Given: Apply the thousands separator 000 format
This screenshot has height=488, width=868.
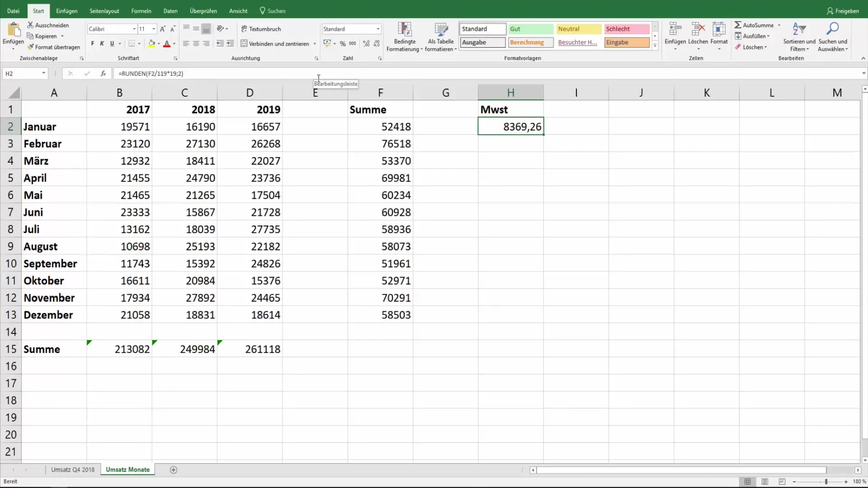Looking at the screenshot, I should [353, 43].
